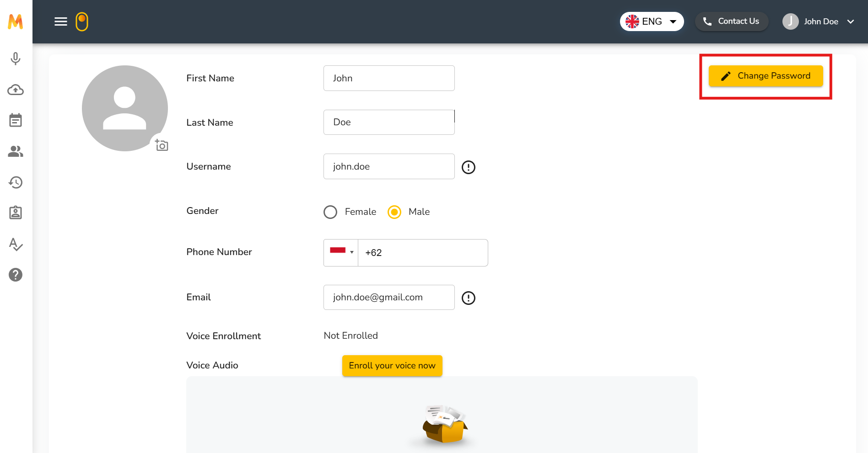Click the contact badge sidebar icon
This screenshot has height=453, width=868.
[16, 213]
